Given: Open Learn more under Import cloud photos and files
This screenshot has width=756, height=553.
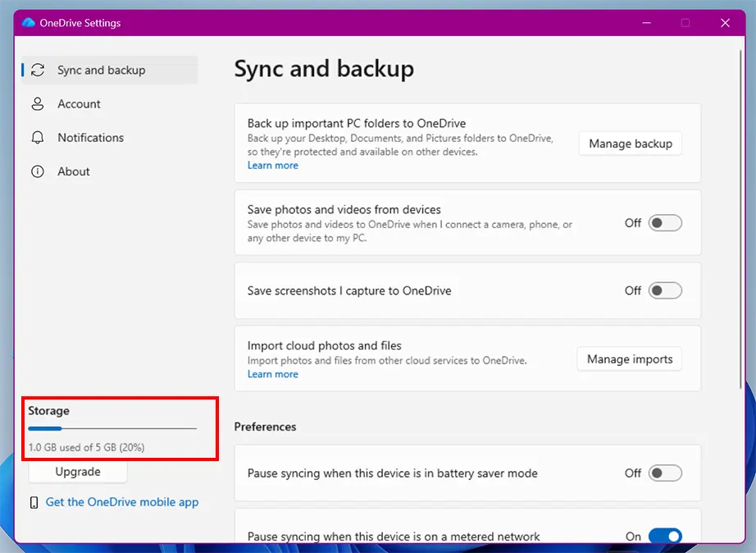Looking at the screenshot, I should (273, 374).
